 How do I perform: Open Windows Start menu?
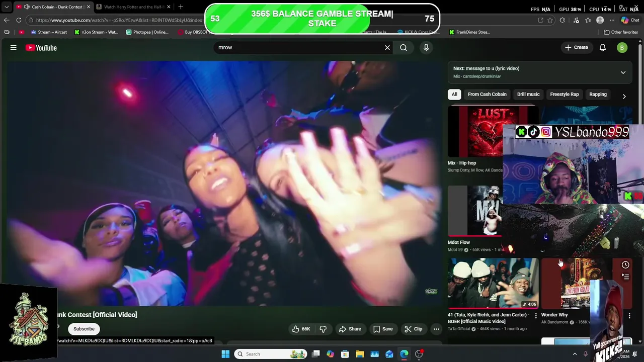point(225,354)
